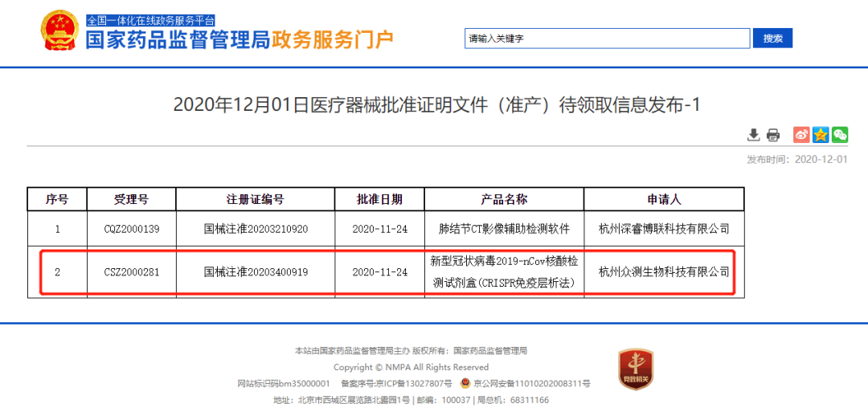Select cell CSZ2000281
This screenshot has height=416, width=868.
click(131, 272)
